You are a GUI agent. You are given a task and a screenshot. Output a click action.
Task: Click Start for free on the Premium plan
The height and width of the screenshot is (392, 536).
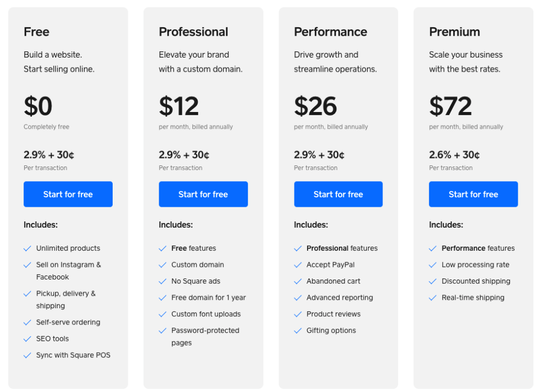tap(473, 194)
